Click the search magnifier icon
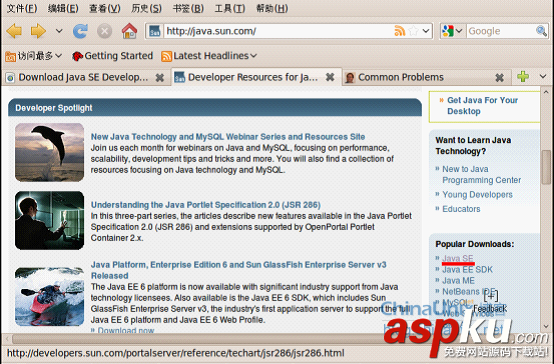554x364 pixels. [541, 31]
